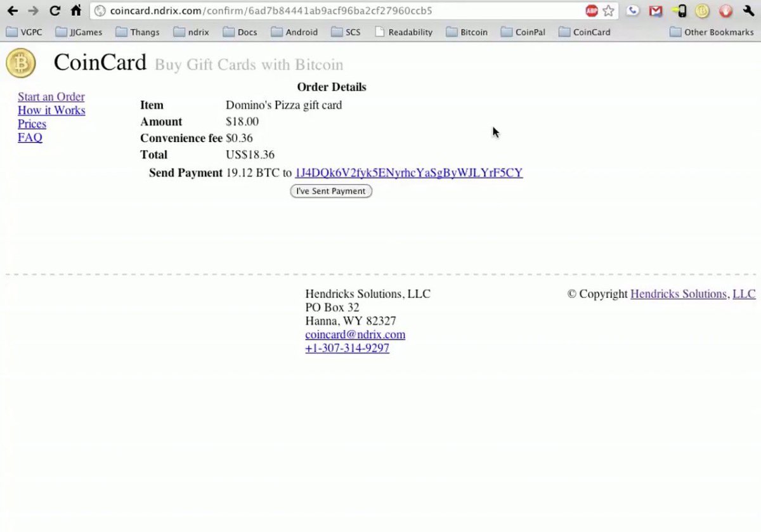The image size is (761, 532).
Task: Click the red download arrow extension icon
Action: tap(726, 11)
